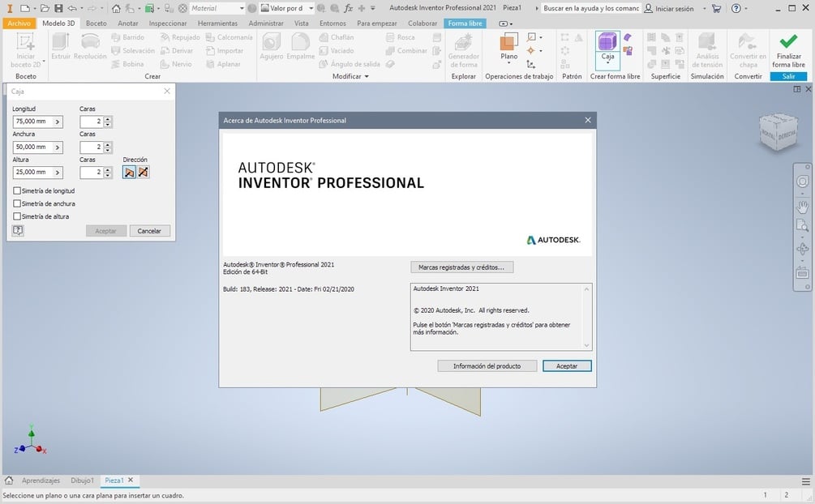Click the Anchura Caras spinner arrows
The width and height of the screenshot is (815, 504).
(x=108, y=147)
